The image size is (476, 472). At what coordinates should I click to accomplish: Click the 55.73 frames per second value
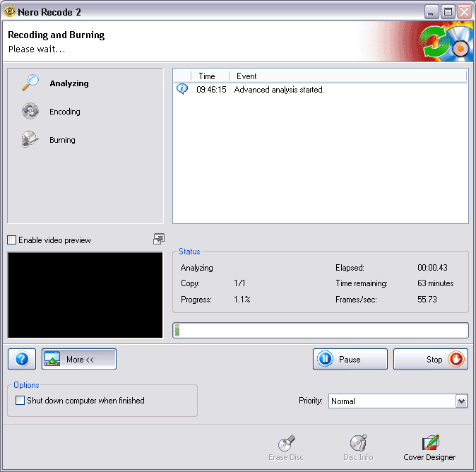tap(427, 299)
